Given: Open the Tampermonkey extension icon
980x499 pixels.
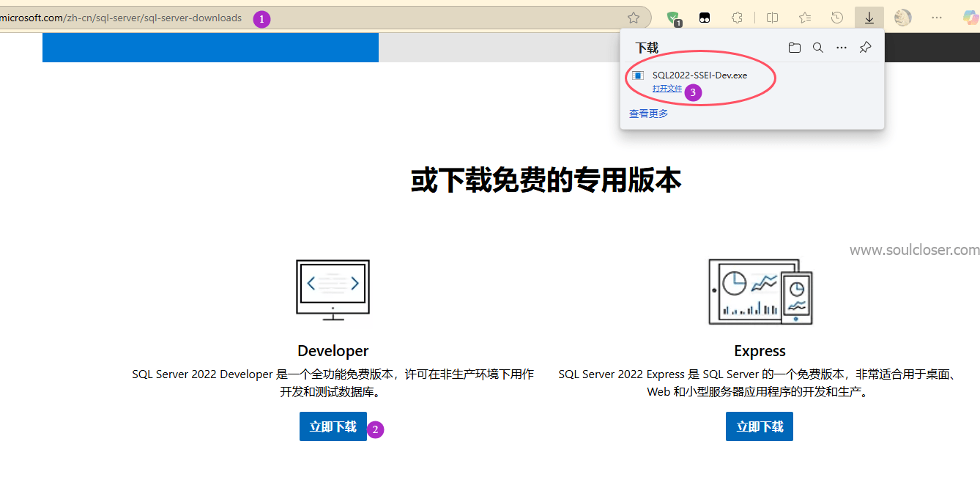Looking at the screenshot, I should [705, 18].
